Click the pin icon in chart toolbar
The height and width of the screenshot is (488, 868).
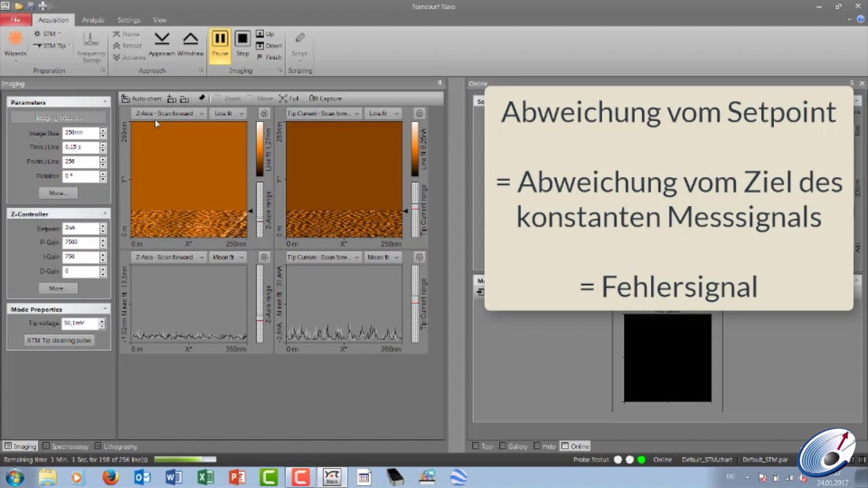coord(201,98)
